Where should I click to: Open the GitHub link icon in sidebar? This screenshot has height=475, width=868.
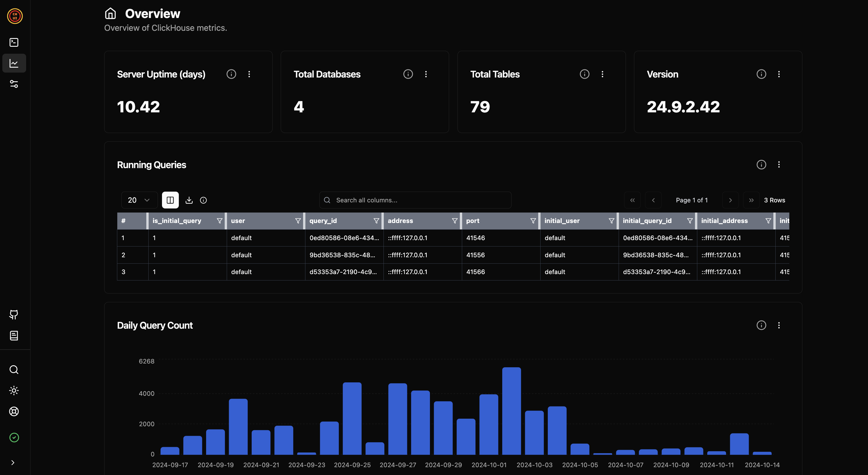[14, 314]
